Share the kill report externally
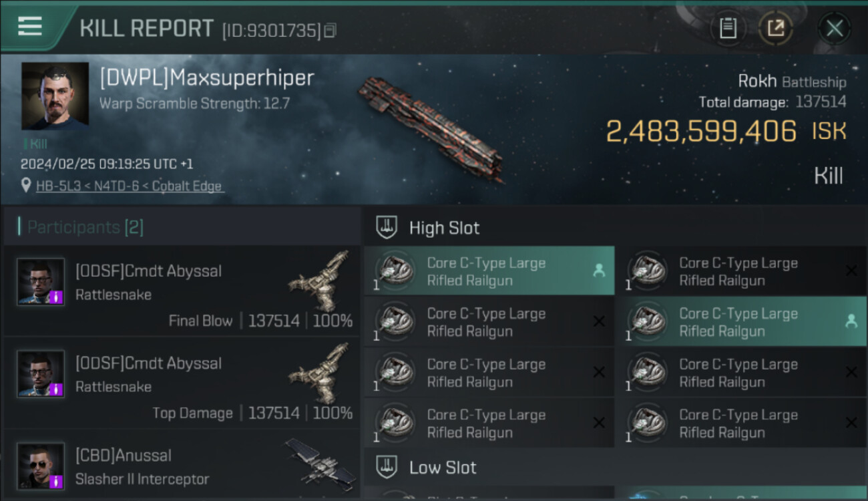 tap(775, 28)
